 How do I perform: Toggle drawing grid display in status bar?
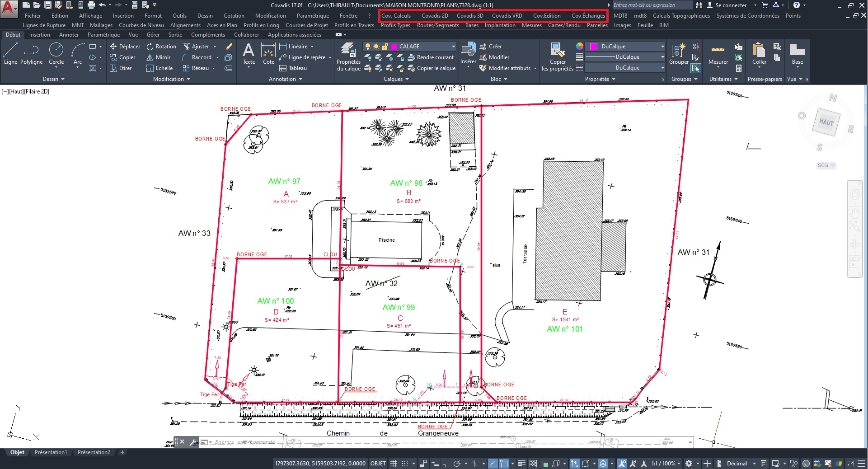click(394, 464)
